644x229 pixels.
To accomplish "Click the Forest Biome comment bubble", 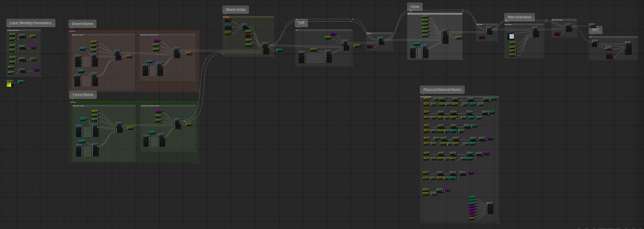I will tap(83, 95).
